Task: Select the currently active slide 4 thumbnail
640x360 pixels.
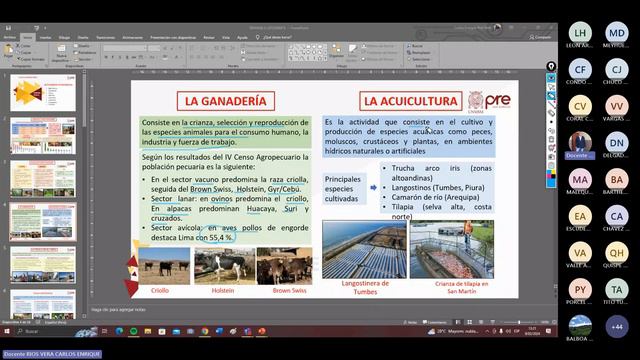Action: pos(43,222)
